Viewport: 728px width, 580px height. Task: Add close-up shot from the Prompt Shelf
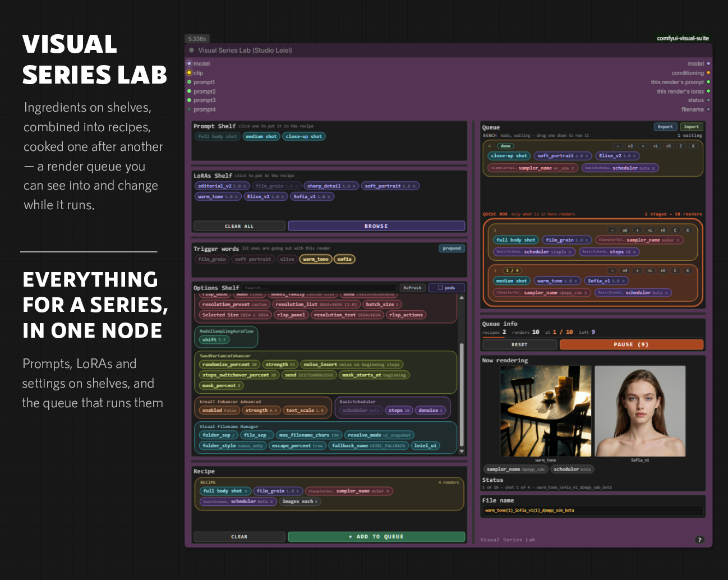(x=304, y=136)
